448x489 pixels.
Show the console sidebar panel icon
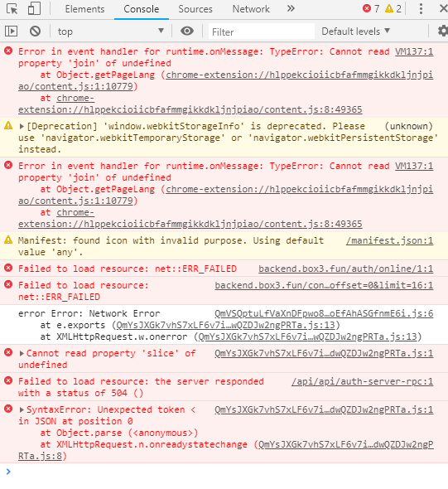(11, 31)
